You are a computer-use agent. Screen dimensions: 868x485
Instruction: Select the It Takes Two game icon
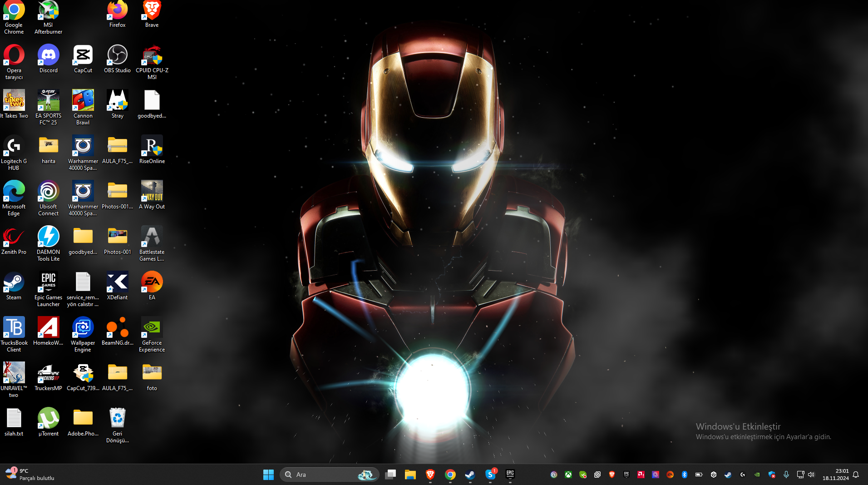14,104
